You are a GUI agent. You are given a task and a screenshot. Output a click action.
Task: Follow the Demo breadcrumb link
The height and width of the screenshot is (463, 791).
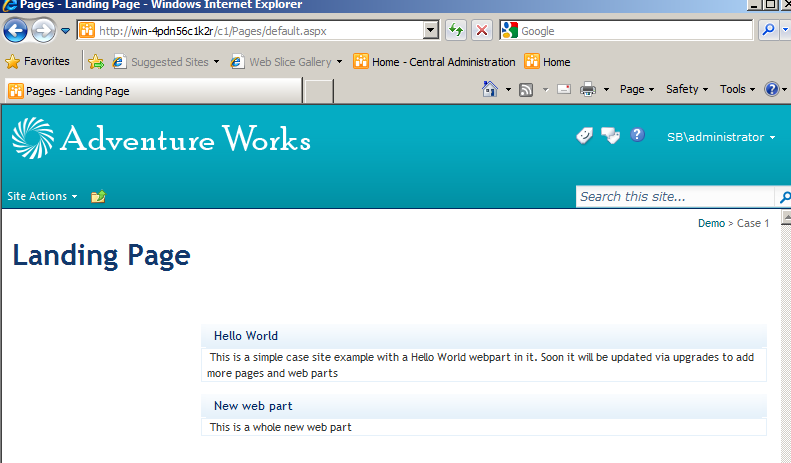click(x=711, y=223)
